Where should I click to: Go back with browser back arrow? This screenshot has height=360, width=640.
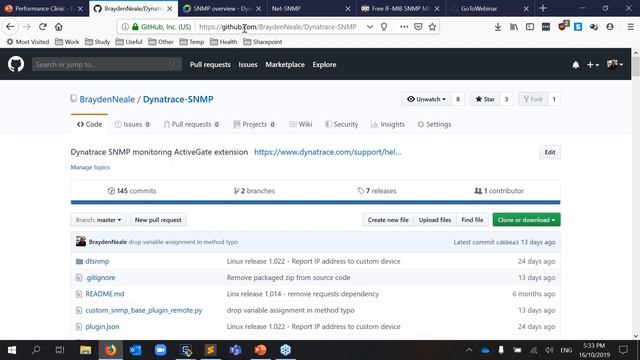(x=10, y=27)
